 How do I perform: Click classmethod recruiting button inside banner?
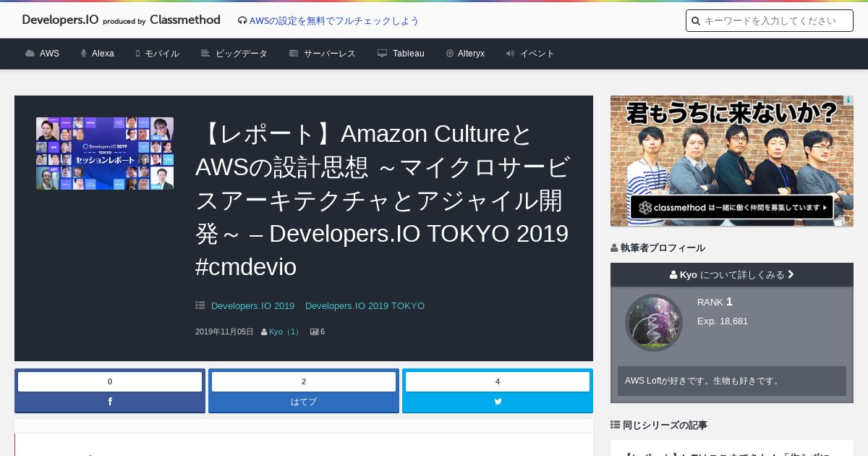click(x=732, y=207)
